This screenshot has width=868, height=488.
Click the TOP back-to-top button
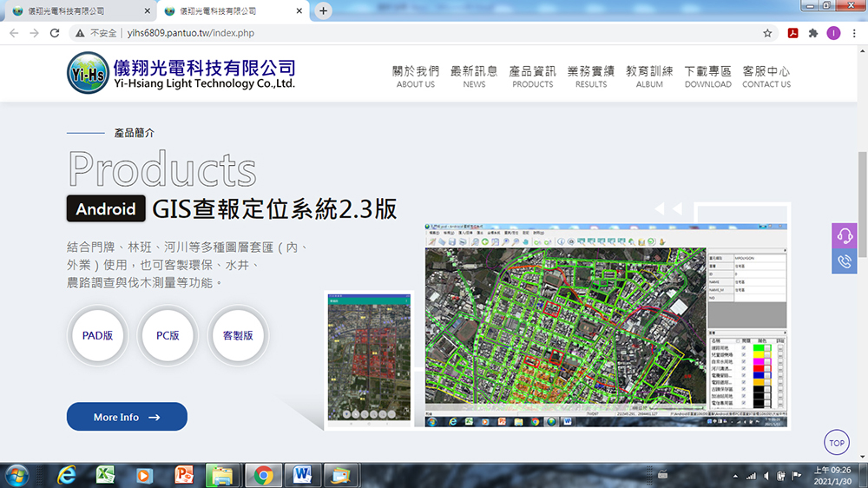tap(837, 443)
